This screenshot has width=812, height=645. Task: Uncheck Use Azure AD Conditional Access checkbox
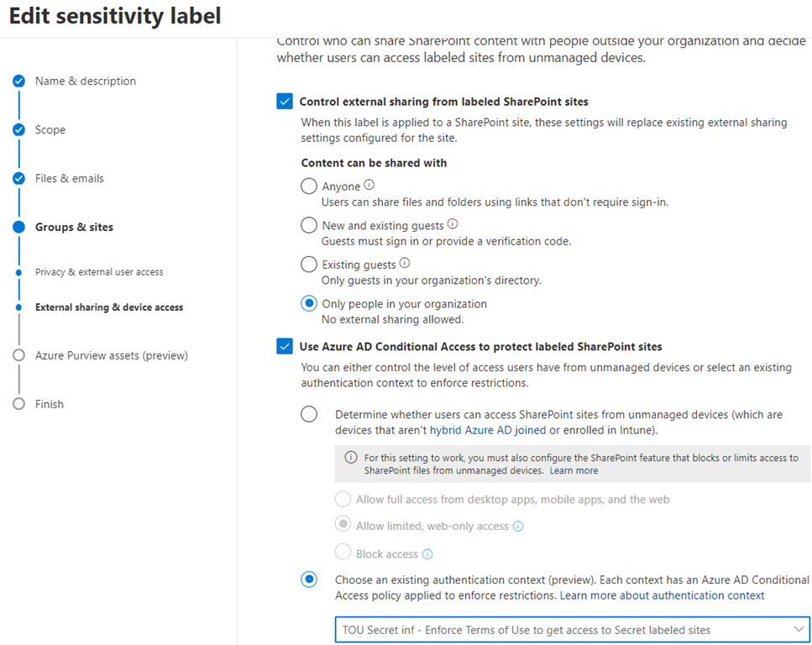click(285, 346)
